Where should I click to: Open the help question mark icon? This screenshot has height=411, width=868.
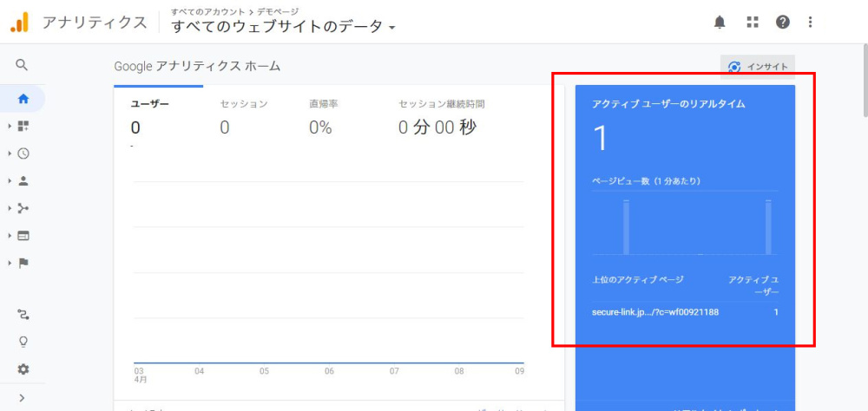[x=782, y=23]
